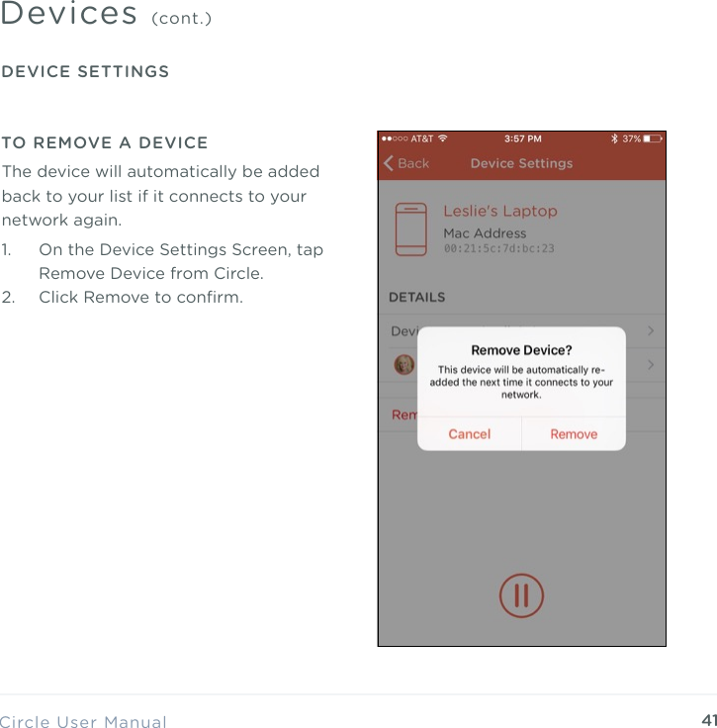Click the Wi-Fi status icon
This screenshot has height=728, width=717.
(443, 138)
